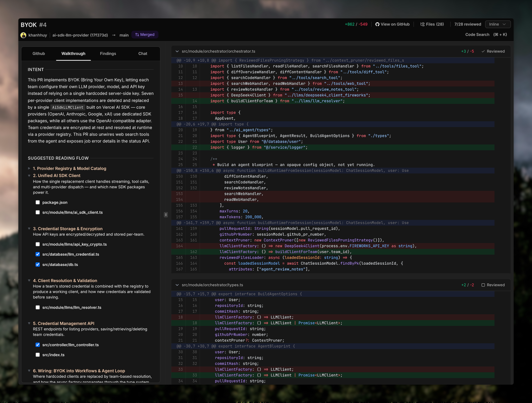Switch to the Chat tab
Screen dimensions: 532x403
click(x=143, y=54)
